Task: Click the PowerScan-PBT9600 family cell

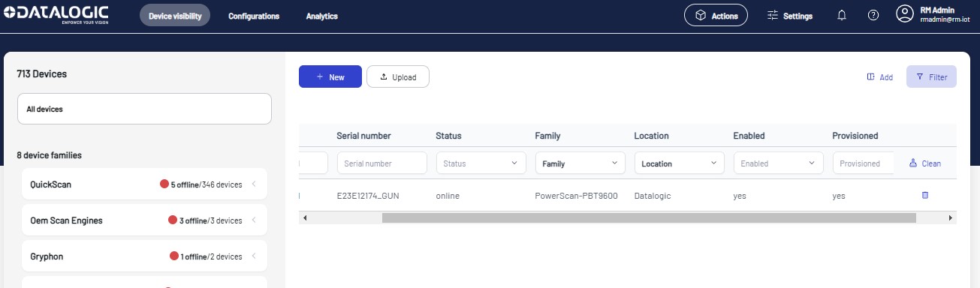Action: pyautogui.click(x=576, y=196)
